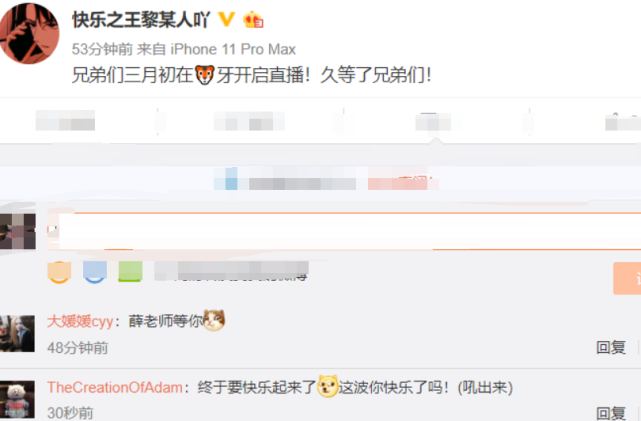
Task: Click the tiger emoji in the post
Action: 205,75
